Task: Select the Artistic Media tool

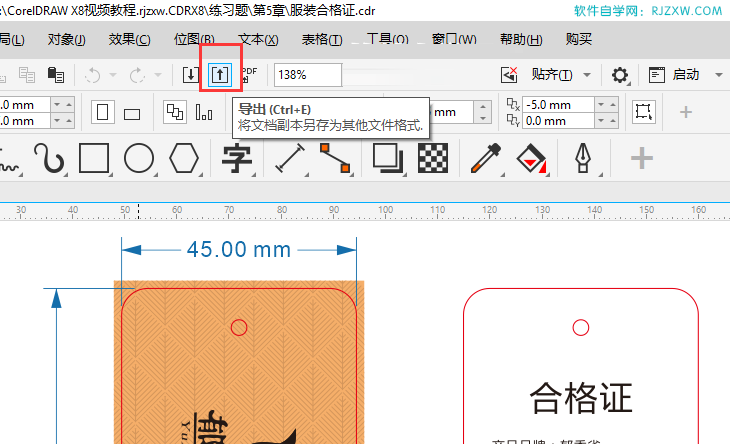Action: [49, 158]
